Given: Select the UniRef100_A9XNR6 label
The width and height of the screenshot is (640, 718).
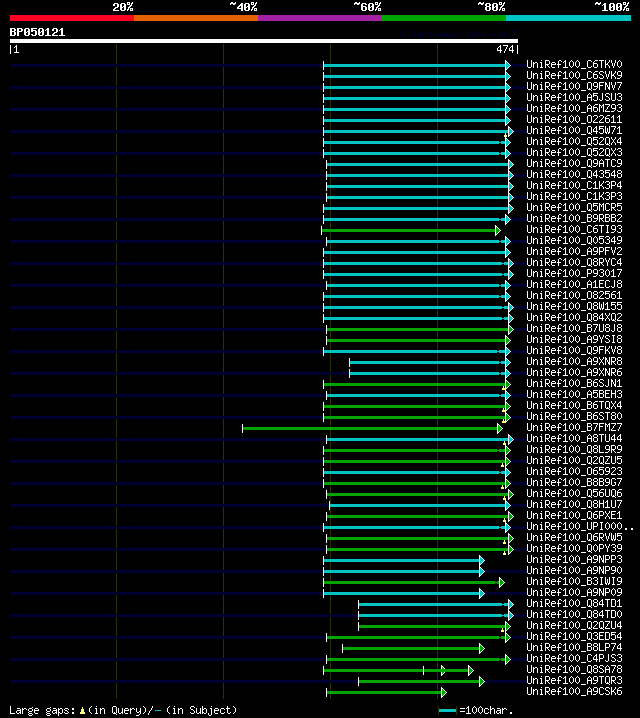Looking at the screenshot, I should click(x=574, y=372).
